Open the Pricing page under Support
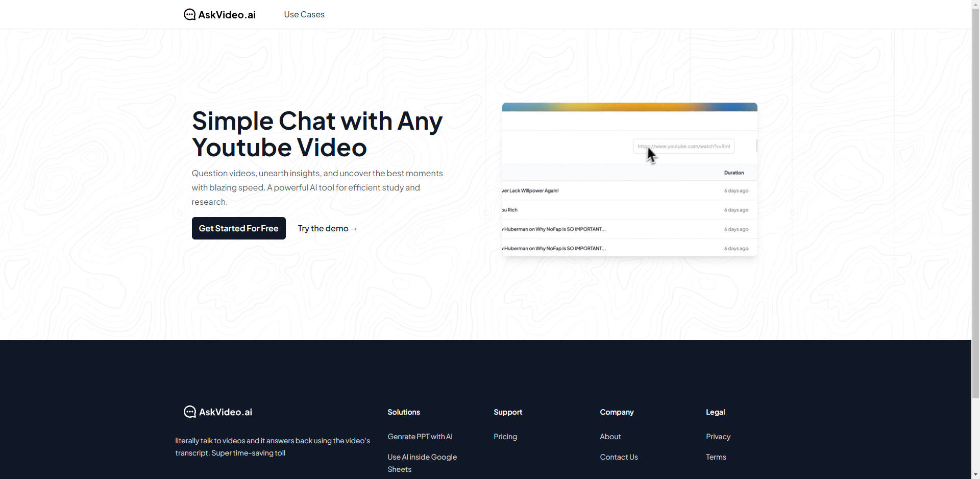Viewport: 980px width, 479px height. click(x=505, y=437)
